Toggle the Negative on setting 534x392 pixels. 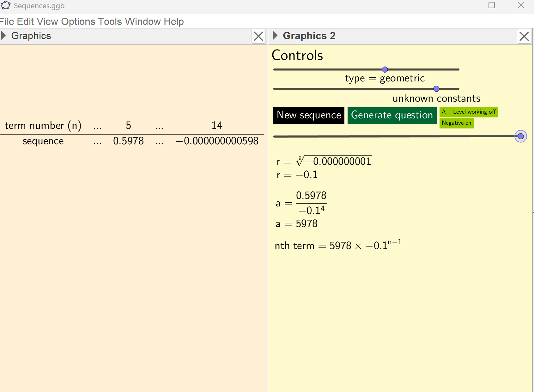point(456,123)
